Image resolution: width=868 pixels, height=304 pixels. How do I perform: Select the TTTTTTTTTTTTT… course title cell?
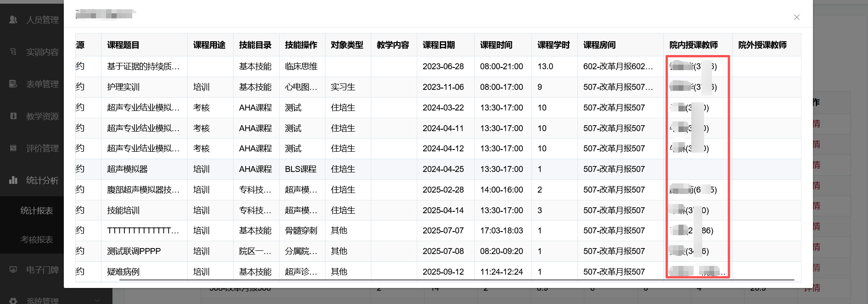(143, 231)
